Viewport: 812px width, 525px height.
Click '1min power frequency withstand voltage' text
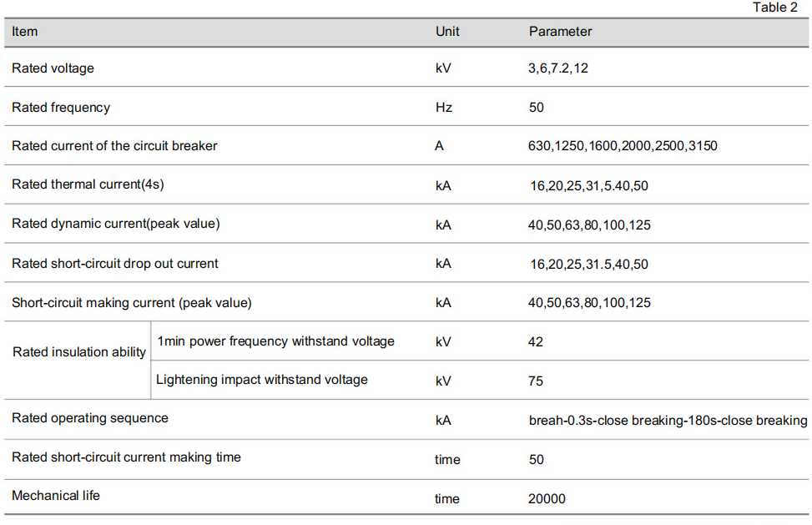pos(275,341)
